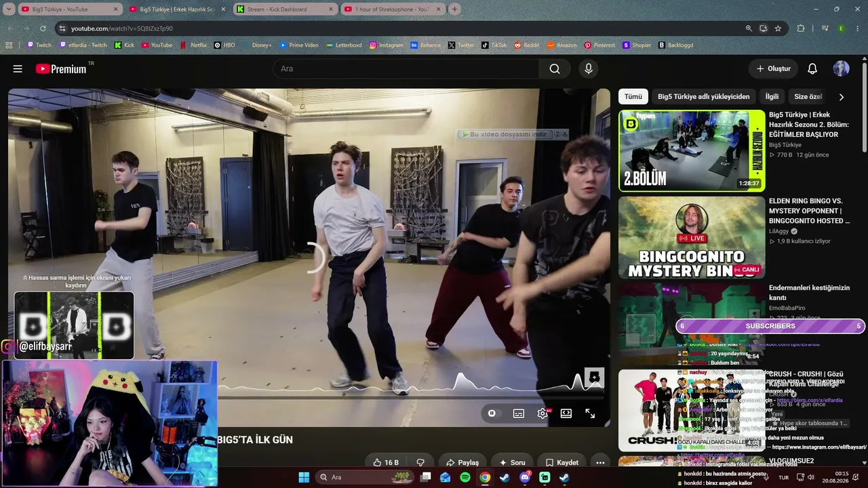The image size is (868, 488).
Task: Toggle subtitles in the video player
Action: click(519, 413)
